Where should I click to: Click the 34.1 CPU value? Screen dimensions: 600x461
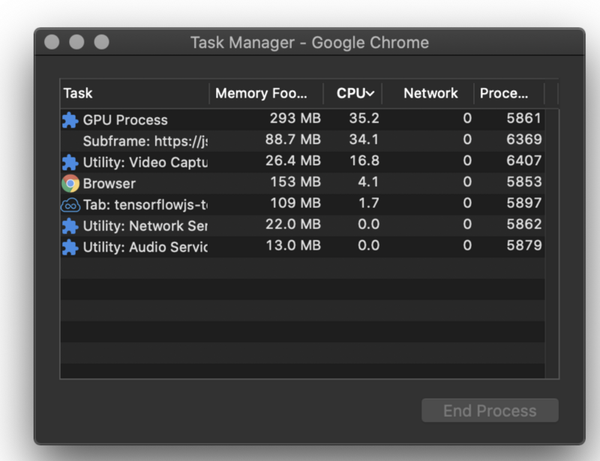click(364, 140)
